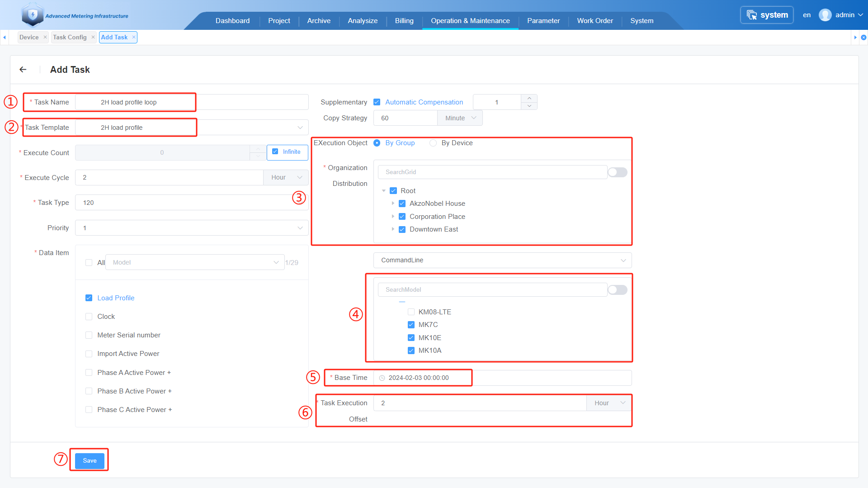This screenshot has width=868, height=488.
Task: Open the Dashboard menu
Action: click(x=232, y=21)
